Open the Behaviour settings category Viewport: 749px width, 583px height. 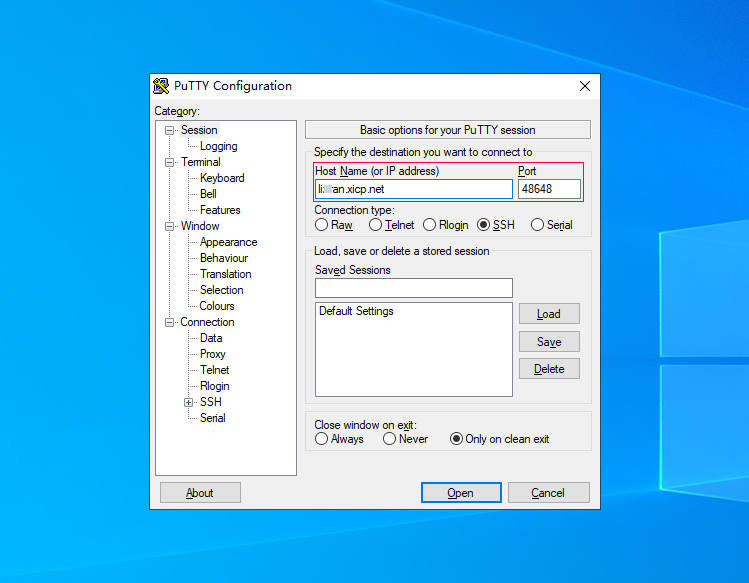point(224,258)
